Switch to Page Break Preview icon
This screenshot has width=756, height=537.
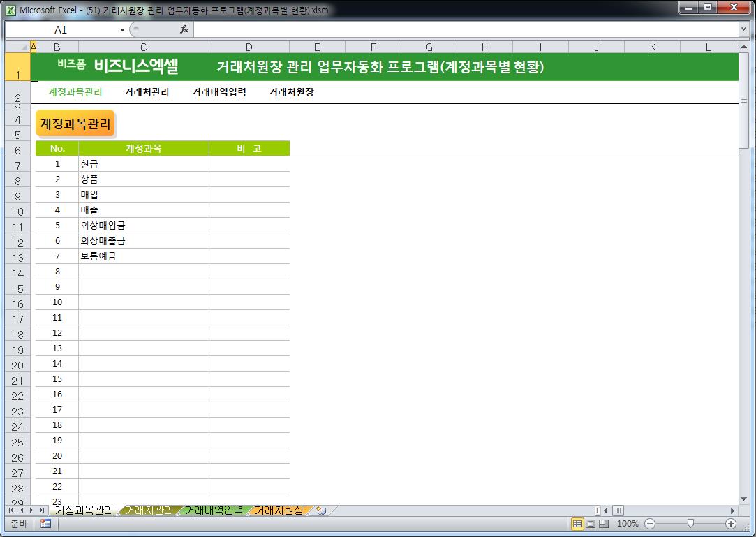tap(603, 524)
